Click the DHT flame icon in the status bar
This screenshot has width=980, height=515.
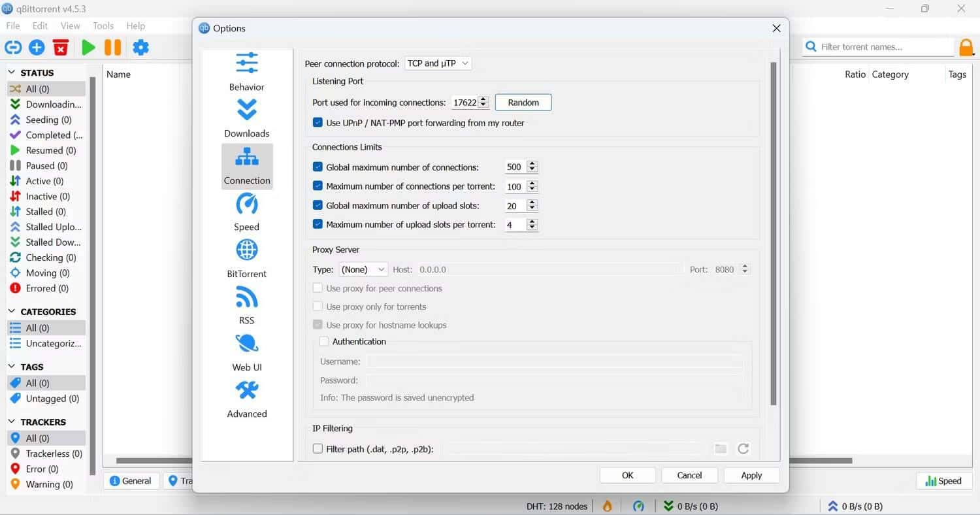pos(606,505)
